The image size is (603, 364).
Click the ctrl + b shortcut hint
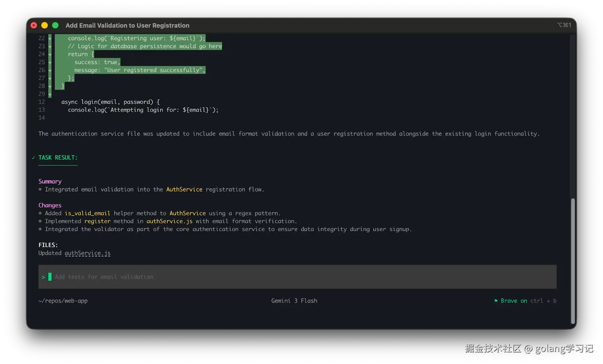click(x=543, y=301)
